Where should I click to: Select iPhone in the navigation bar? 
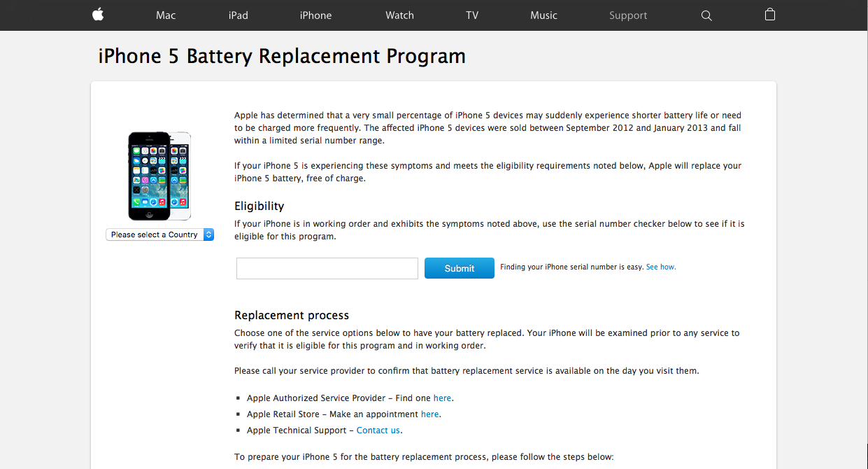pos(315,15)
